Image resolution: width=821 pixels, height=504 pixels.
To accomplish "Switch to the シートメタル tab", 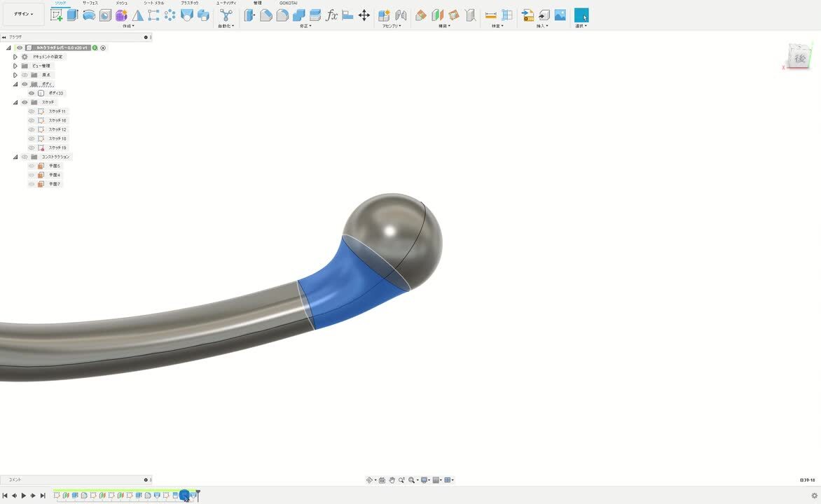I will (154, 3).
